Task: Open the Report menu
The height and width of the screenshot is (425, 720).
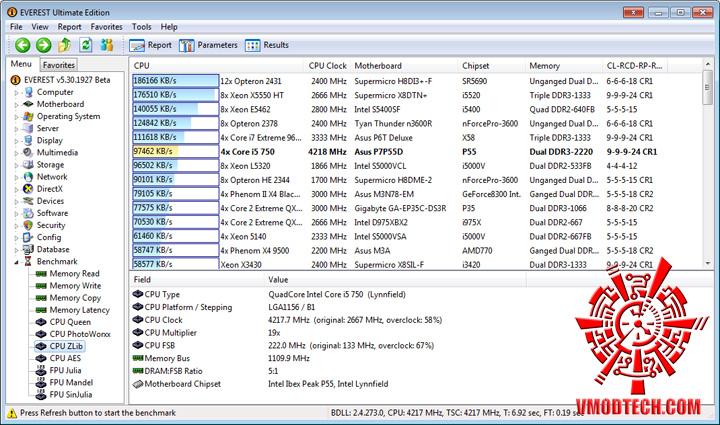Action: [x=69, y=27]
